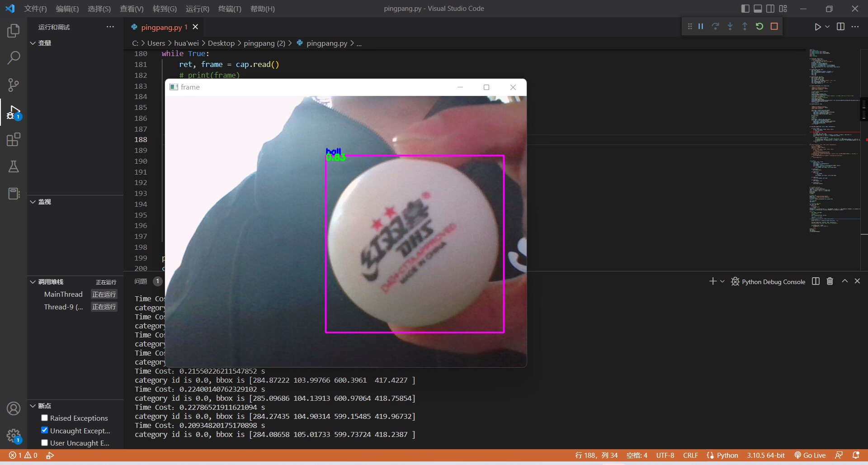Open the 终端(T) menu
Image resolution: width=868 pixels, height=465 pixels.
pos(230,9)
